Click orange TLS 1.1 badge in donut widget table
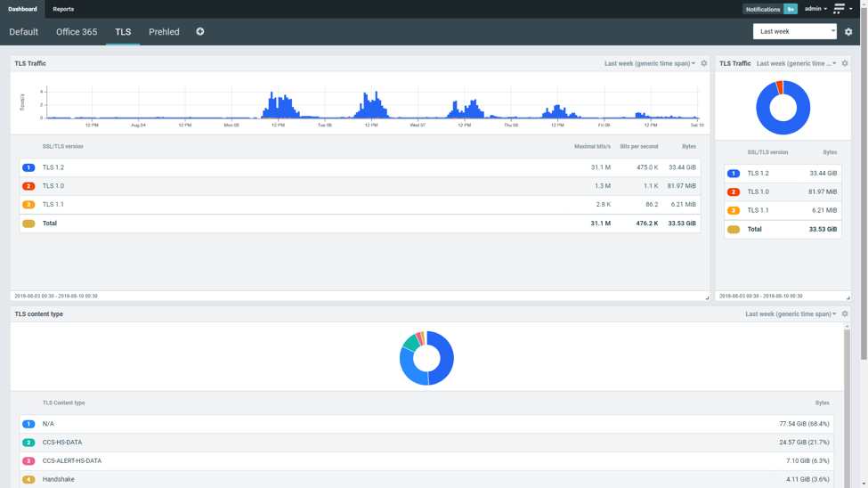This screenshot has height=488, width=868. [x=734, y=210]
